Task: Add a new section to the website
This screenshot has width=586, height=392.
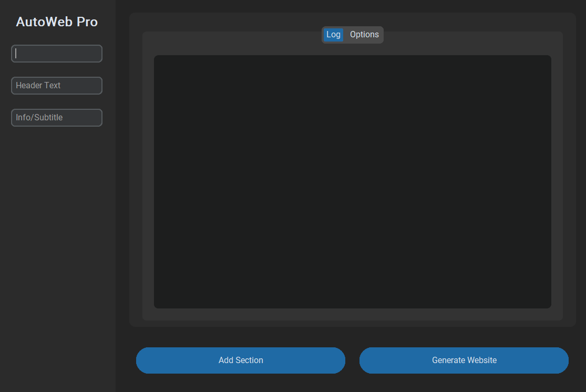Action: (240, 360)
